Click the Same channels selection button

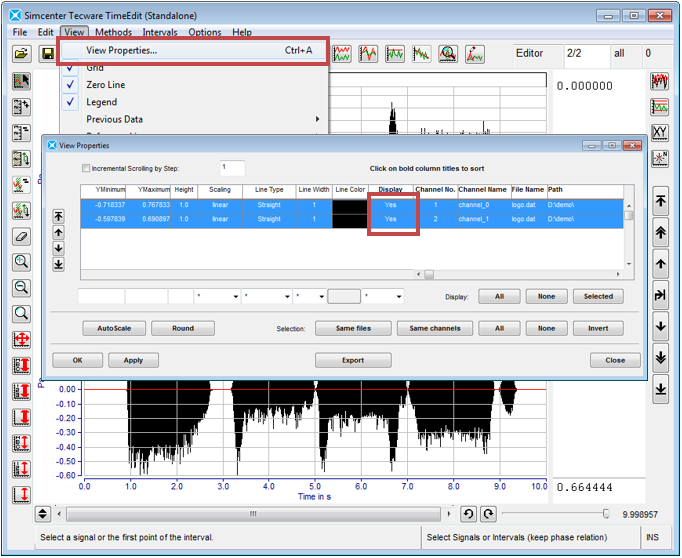point(435,328)
